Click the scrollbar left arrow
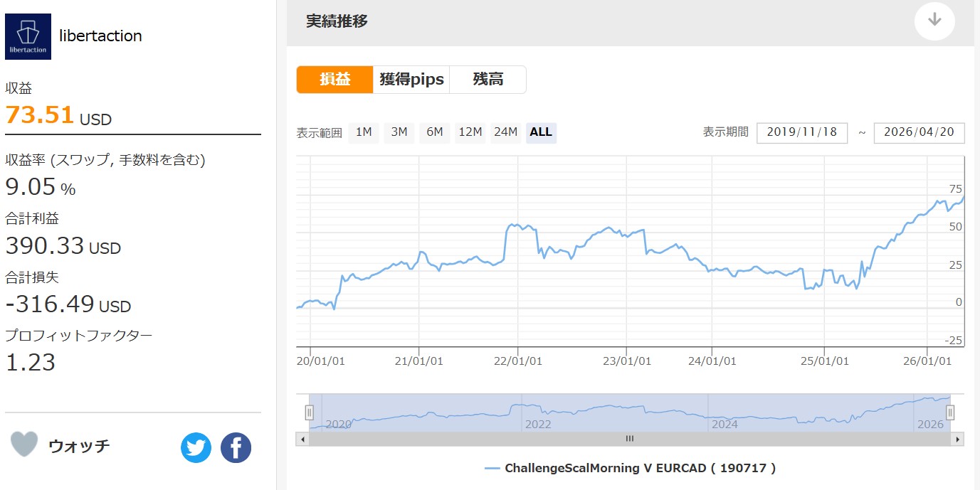Screen dimensions: 980x490 pos(302,440)
